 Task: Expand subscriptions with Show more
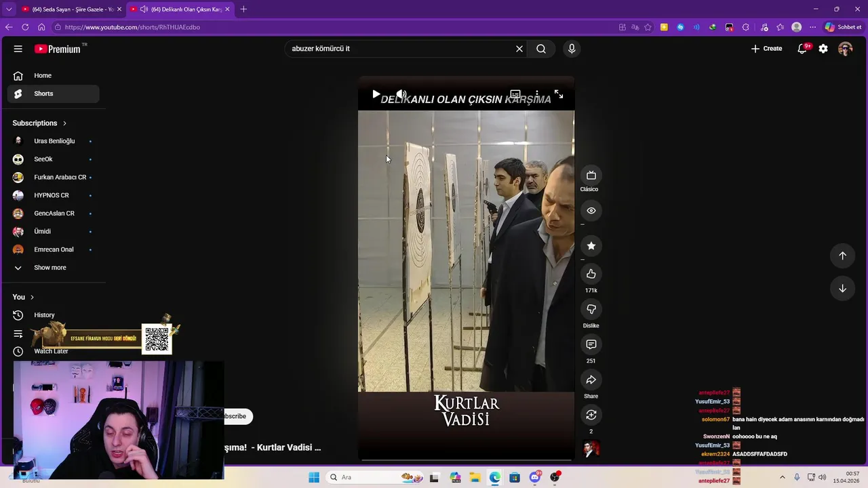tap(53, 268)
